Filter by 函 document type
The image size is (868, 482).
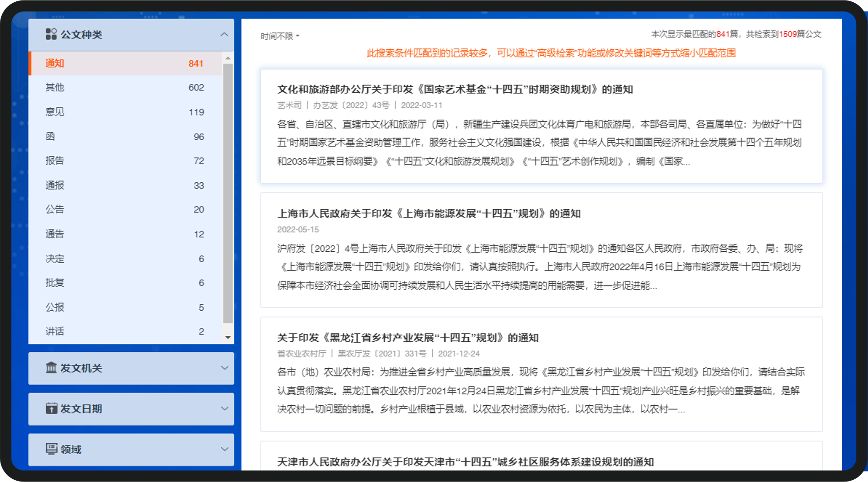(x=126, y=137)
